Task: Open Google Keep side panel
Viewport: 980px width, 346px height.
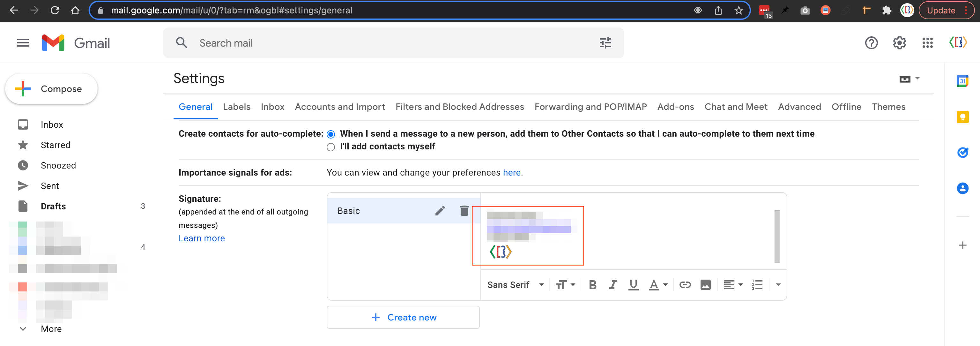Action: coord(962,117)
